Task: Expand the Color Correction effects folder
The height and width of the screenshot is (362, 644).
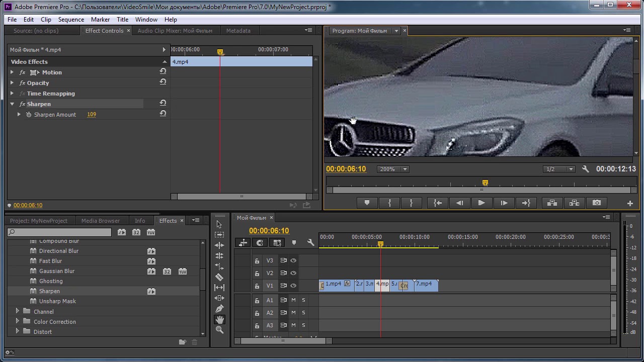Action: tap(18, 322)
